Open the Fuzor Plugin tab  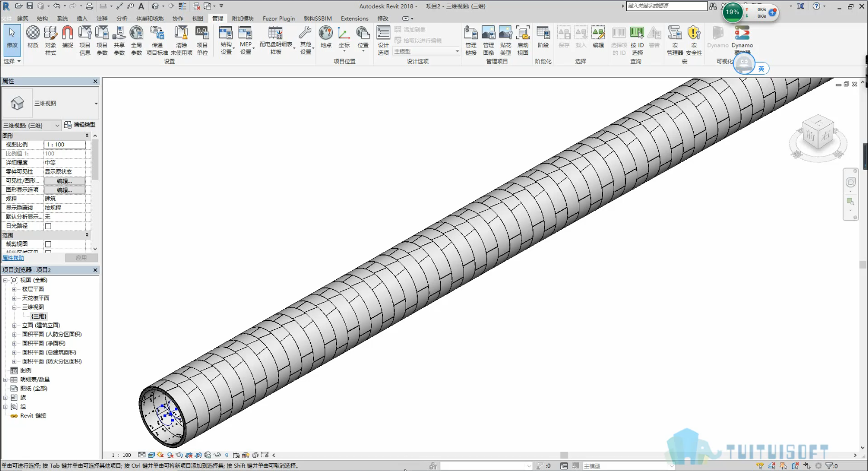click(x=279, y=18)
